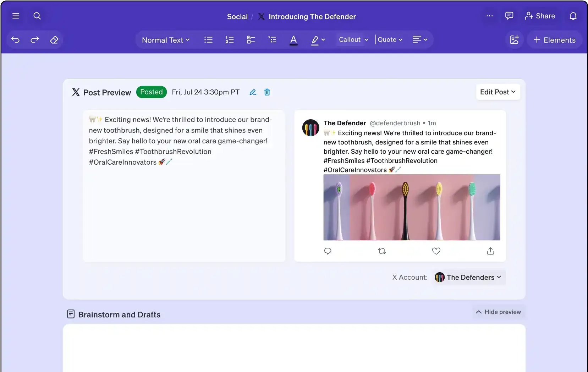The width and height of the screenshot is (588, 372).
Task: Open the highlighter color options
Action: tap(318, 40)
